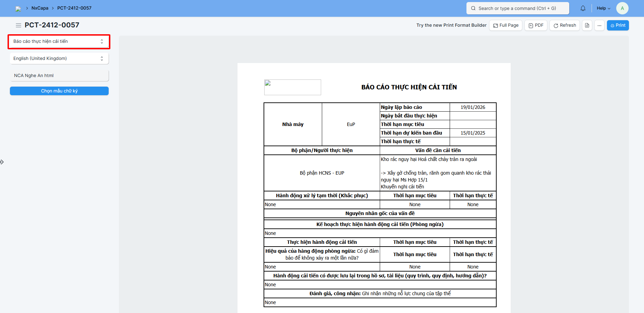Screen dimensions: 644x313
Task: Click the home logo in breadcrumb
Action: tap(18, 9)
